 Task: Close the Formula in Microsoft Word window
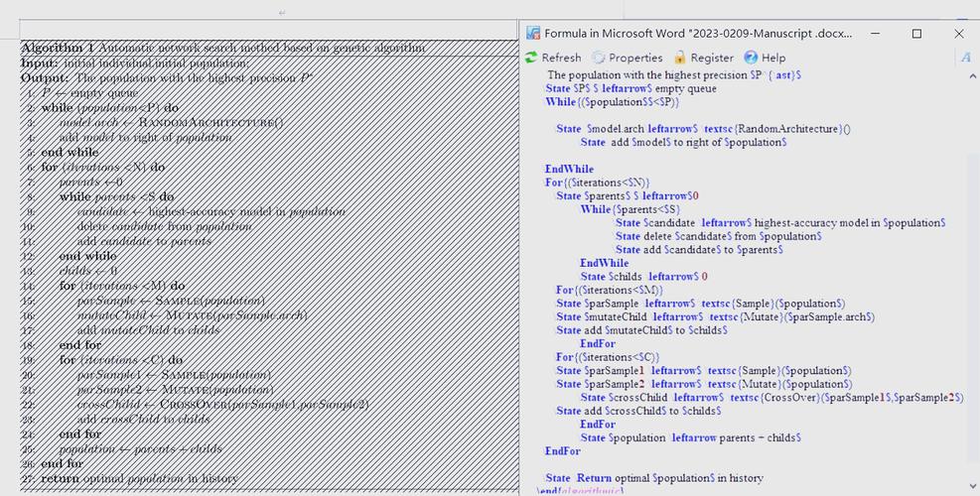tap(958, 33)
